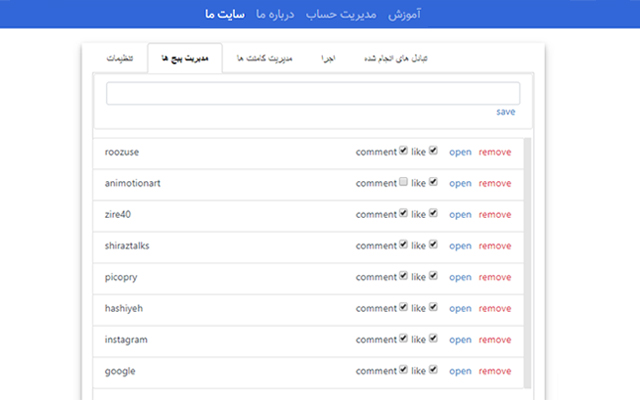Viewport: 640px width, 400px height.
Task: Switch to the تنظیمات tab
Action: [119, 59]
